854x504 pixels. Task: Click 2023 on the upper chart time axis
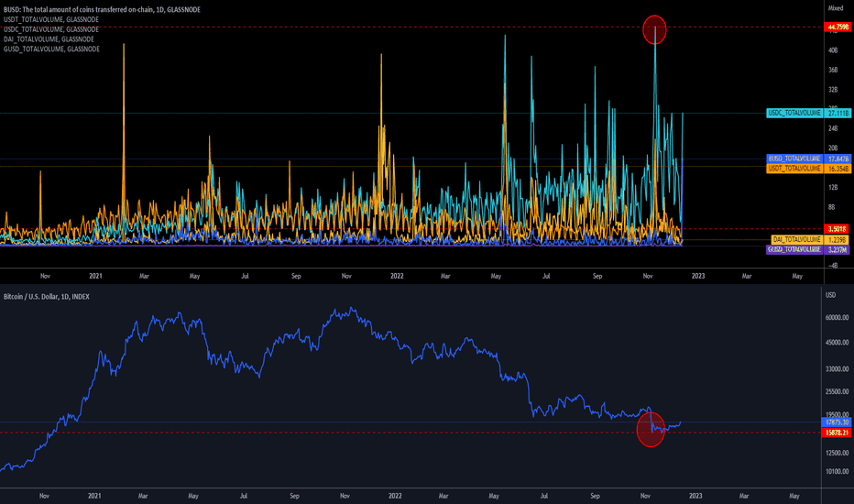[x=698, y=276]
